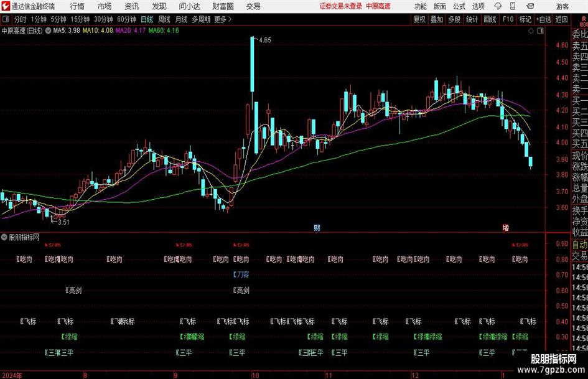Click month 10 on the time axis
Screen dimensions: 588x379
[x=255, y=375]
